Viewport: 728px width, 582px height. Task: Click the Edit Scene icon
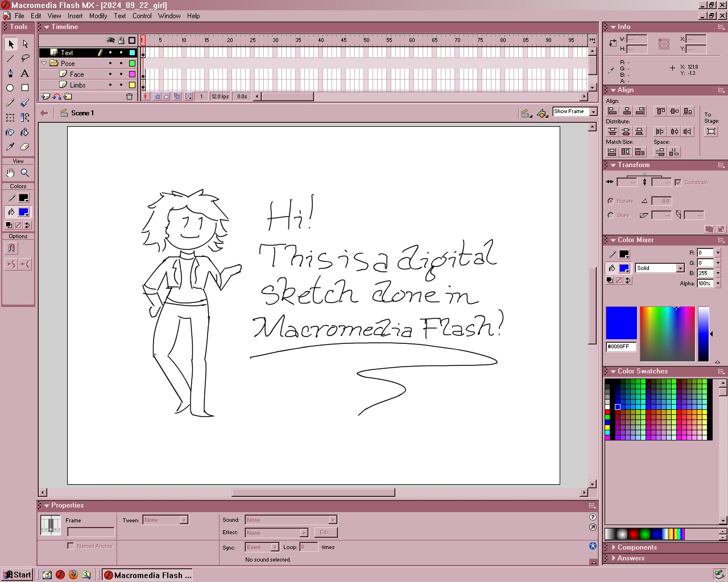[526, 113]
